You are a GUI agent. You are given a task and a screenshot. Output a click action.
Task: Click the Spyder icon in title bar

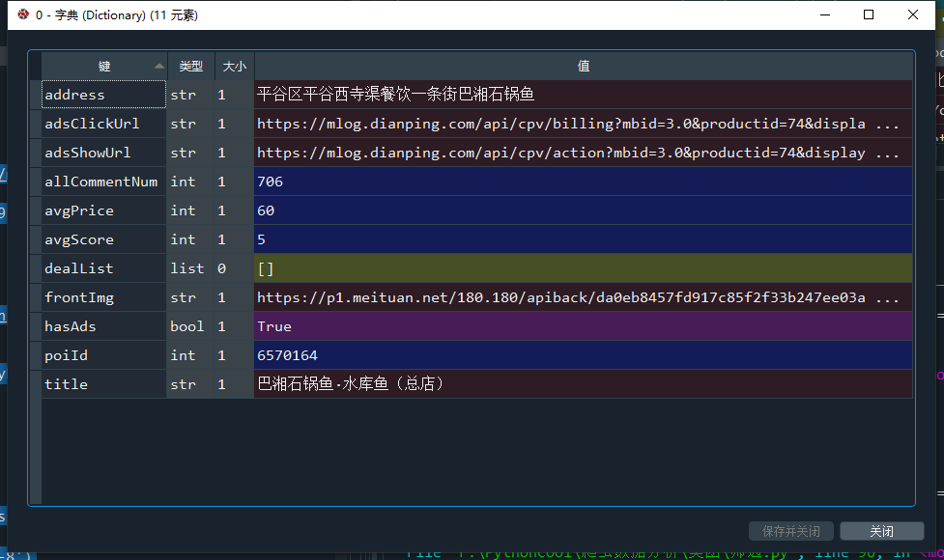[23, 14]
